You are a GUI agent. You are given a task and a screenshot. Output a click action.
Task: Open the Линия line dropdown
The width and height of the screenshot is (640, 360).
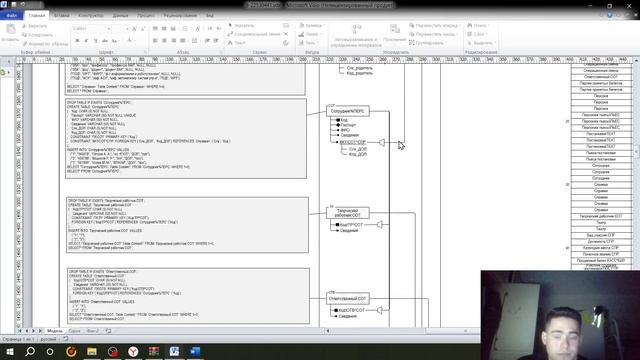coord(310,34)
